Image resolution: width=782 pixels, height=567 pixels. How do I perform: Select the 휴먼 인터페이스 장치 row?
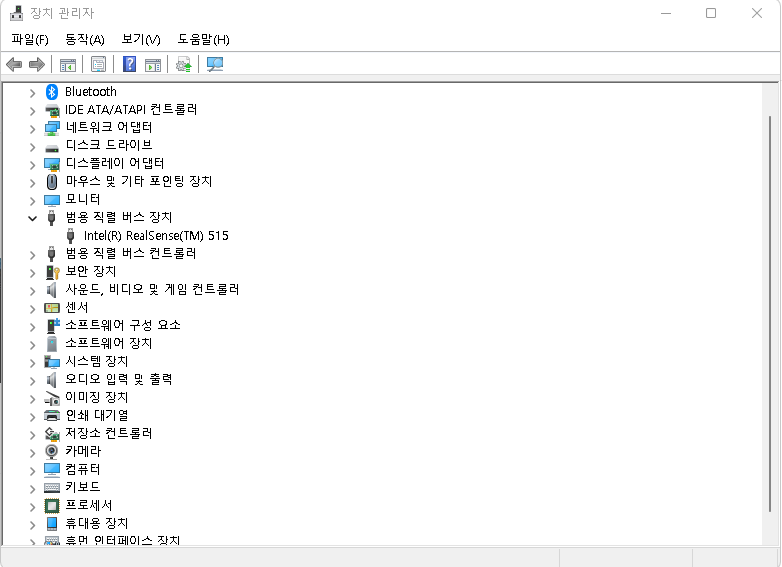123,540
